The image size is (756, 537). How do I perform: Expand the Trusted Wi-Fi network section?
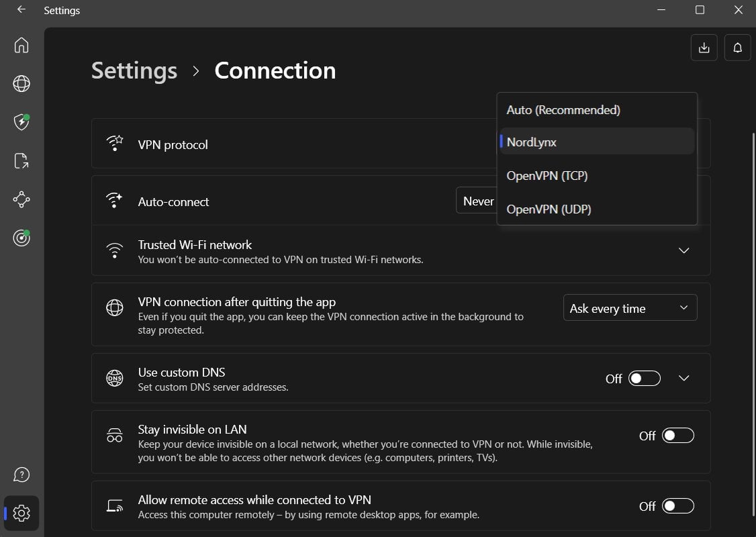(683, 250)
